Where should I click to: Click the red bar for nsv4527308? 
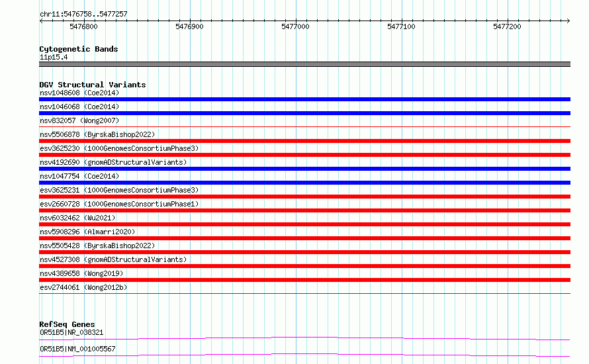[x=304, y=266]
